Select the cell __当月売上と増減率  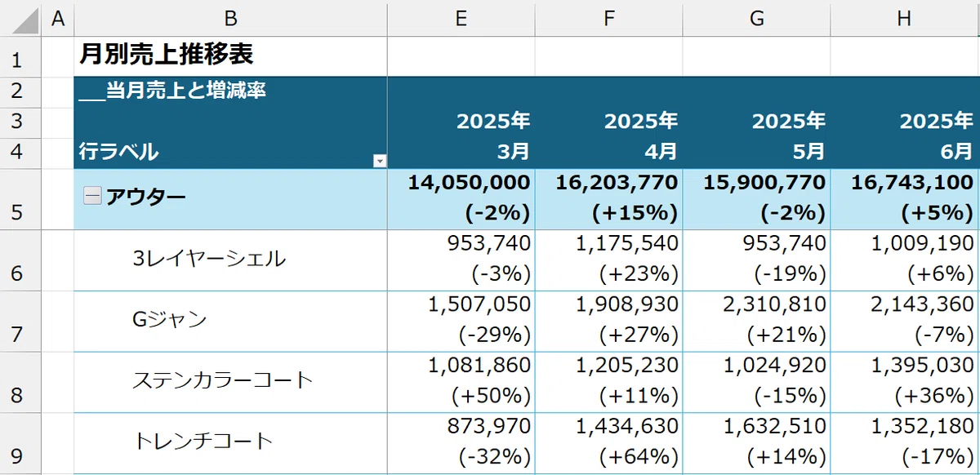(230, 91)
